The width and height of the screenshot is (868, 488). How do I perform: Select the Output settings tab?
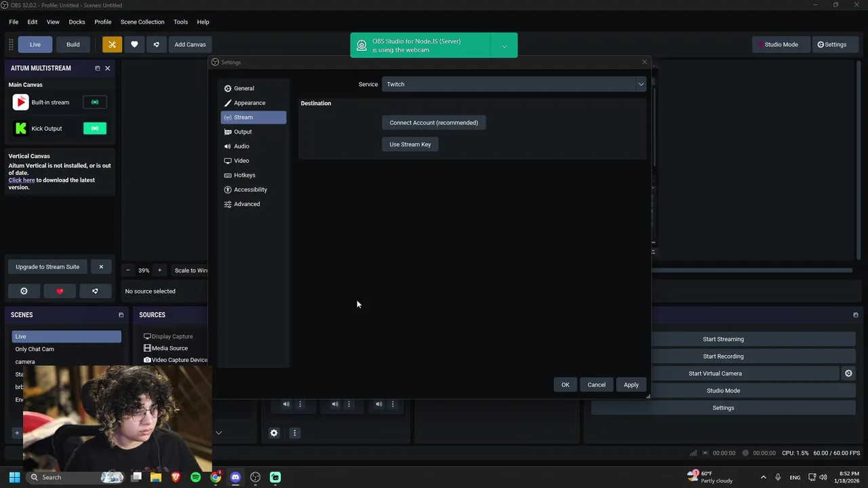click(254, 131)
